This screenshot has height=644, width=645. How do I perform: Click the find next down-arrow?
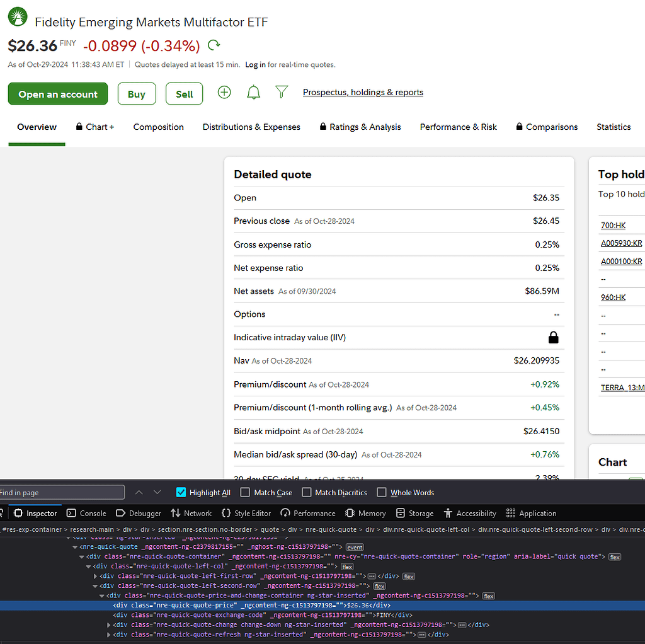pos(157,492)
